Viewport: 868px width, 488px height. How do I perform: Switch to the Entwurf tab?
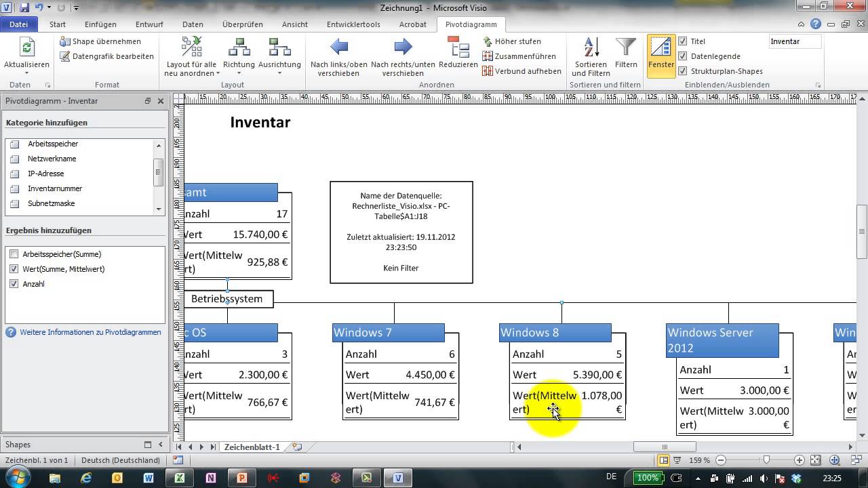point(149,24)
